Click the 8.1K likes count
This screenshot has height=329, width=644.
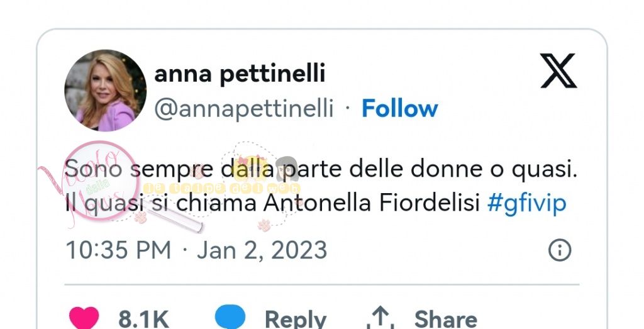[144, 319]
